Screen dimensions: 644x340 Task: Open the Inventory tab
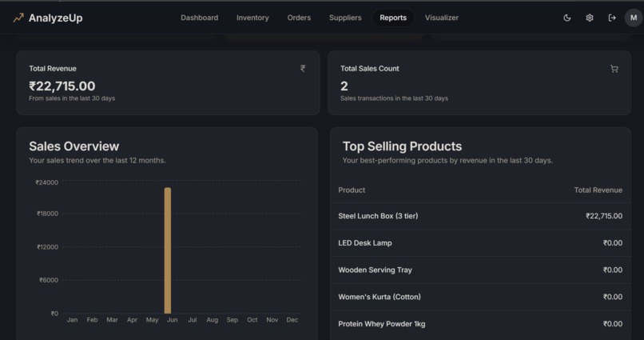[x=252, y=18]
